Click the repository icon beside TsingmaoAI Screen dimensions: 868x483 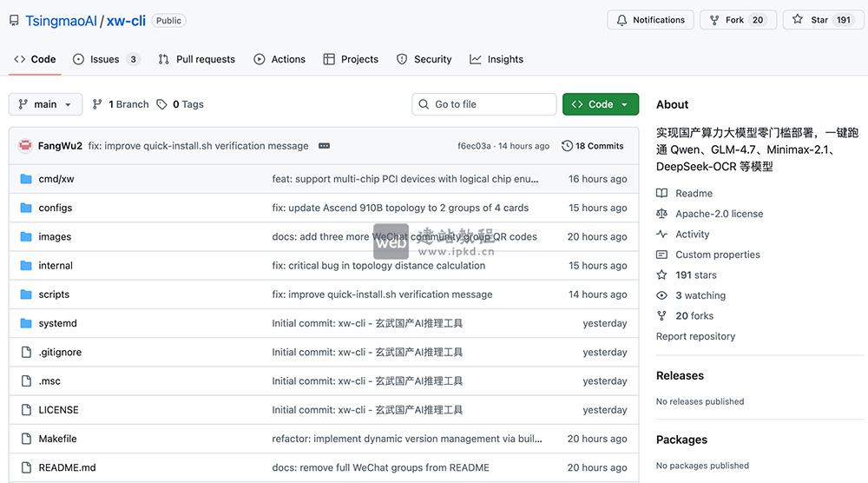click(13, 21)
